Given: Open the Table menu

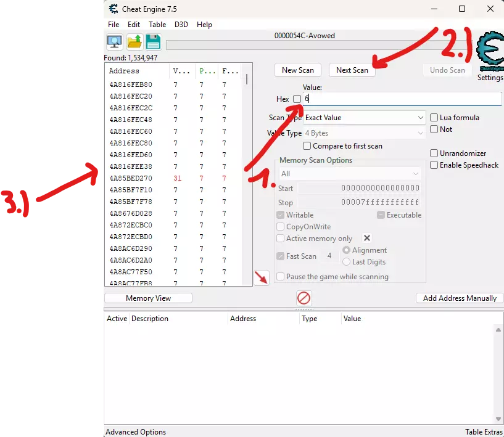Looking at the screenshot, I should pos(157,25).
